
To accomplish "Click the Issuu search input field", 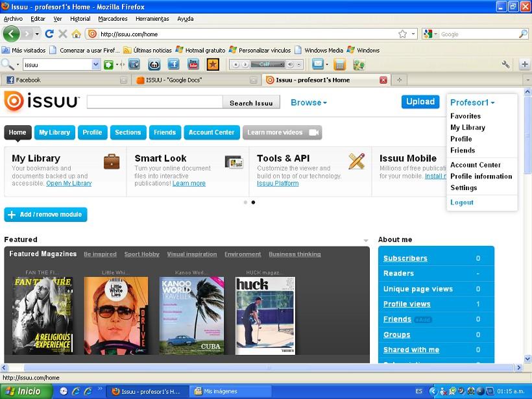I will point(154,102).
